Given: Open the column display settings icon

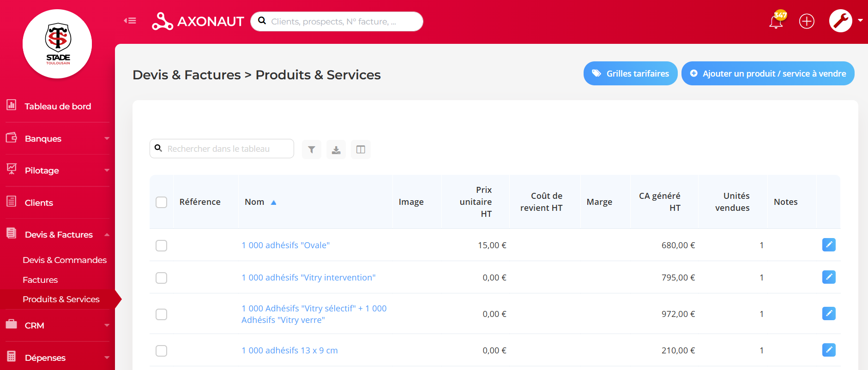Looking at the screenshot, I should pos(361,149).
